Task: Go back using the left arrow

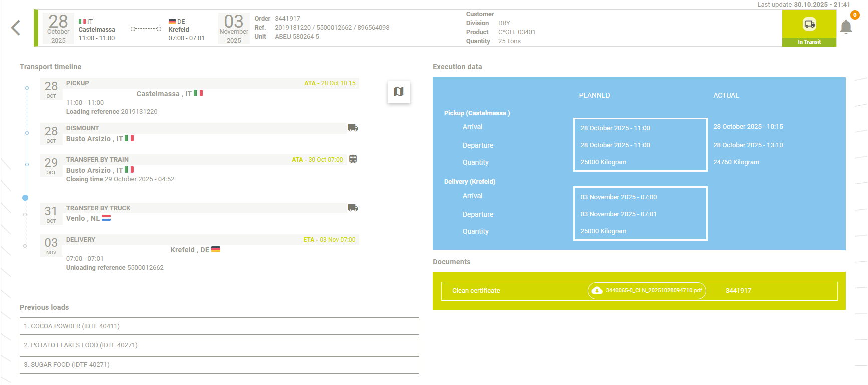Action: pos(16,28)
